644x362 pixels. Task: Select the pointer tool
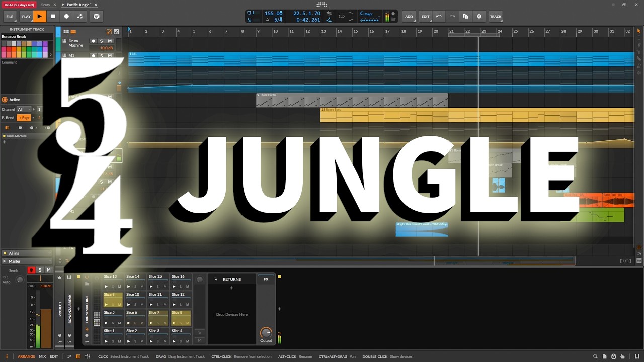pos(639,31)
